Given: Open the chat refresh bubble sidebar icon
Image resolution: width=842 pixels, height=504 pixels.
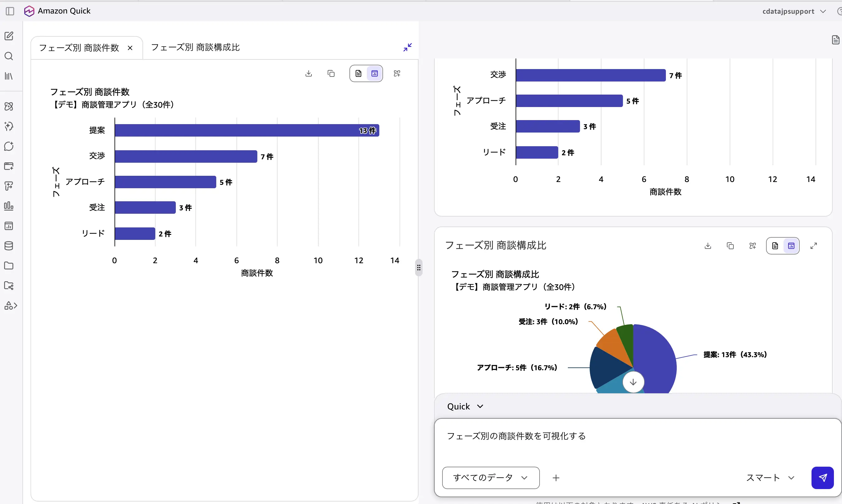Looking at the screenshot, I should [9, 146].
